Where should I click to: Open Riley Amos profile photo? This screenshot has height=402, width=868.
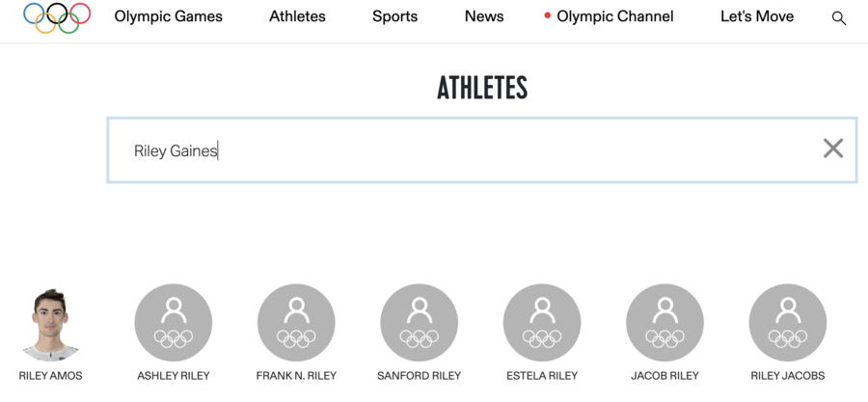coord(50,323)
